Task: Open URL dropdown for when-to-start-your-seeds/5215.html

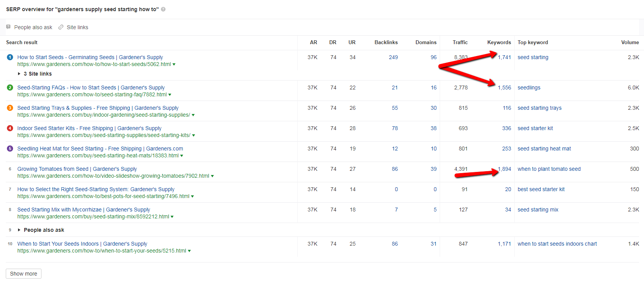Action: 189,251
